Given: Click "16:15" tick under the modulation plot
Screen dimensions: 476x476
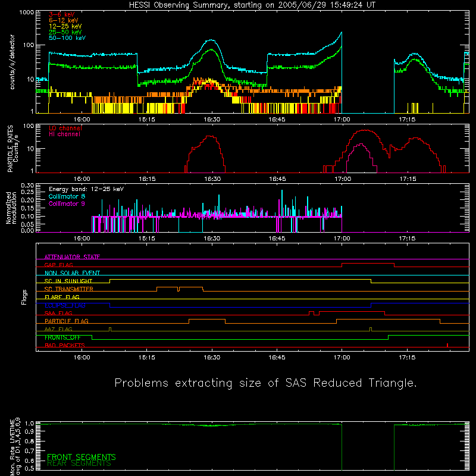Looking at the screenshot, I should tap(147, 239).
